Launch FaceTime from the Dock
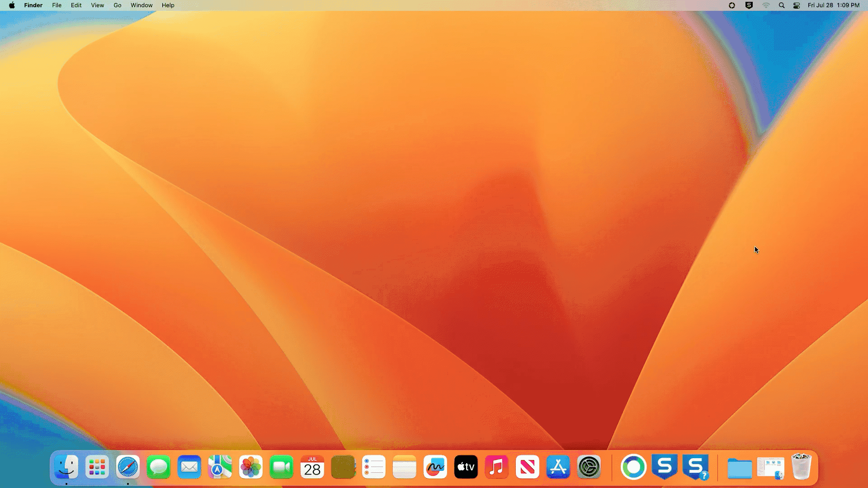 click(282, 467)
